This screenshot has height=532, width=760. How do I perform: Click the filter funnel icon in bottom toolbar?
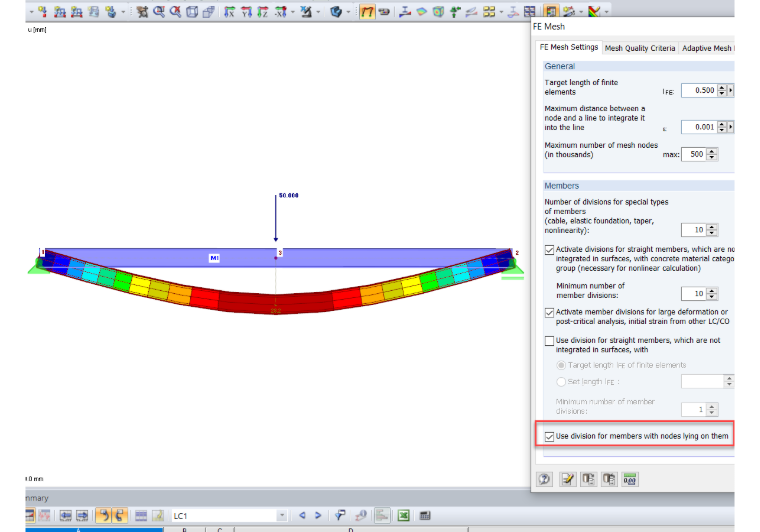(340, 516)
